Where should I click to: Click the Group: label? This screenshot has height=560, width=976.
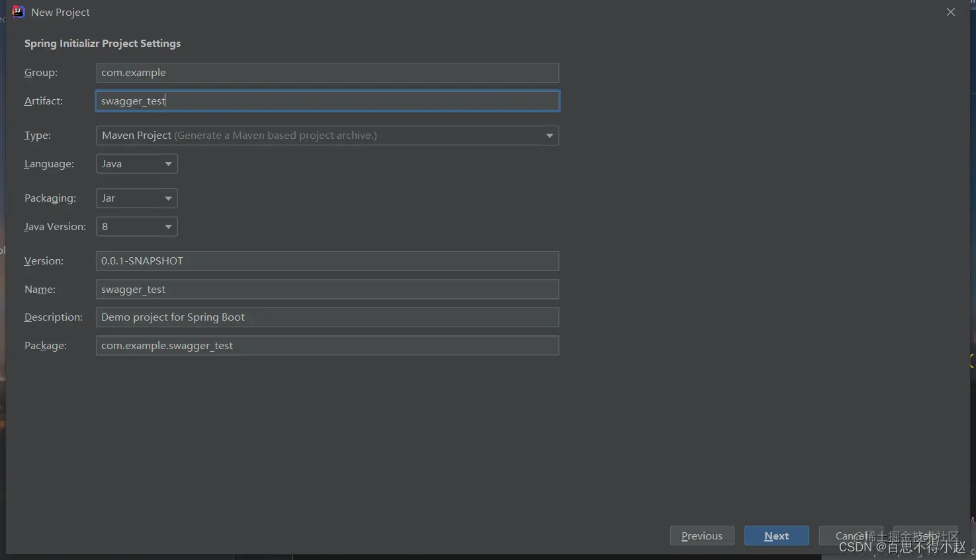(41, 73)
